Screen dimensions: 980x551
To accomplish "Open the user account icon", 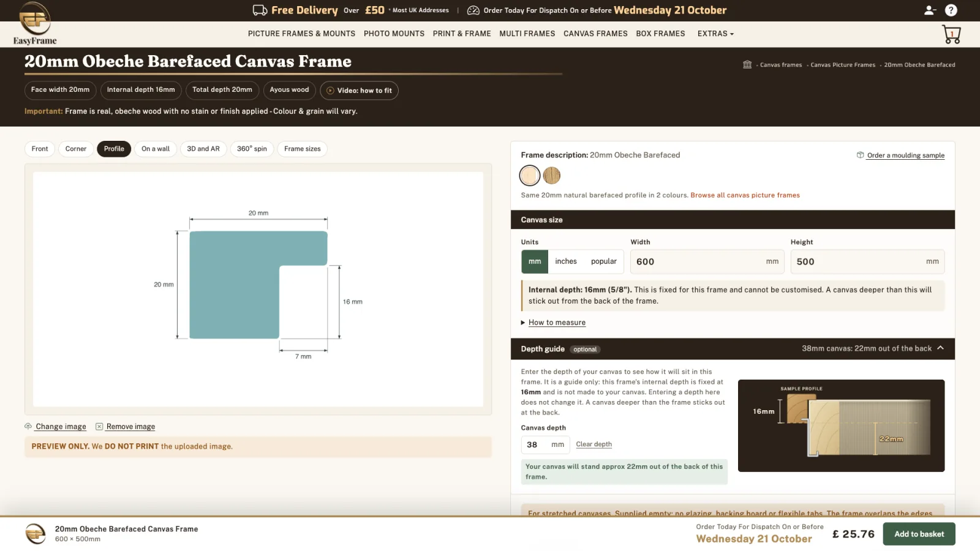I will [930, 10].
